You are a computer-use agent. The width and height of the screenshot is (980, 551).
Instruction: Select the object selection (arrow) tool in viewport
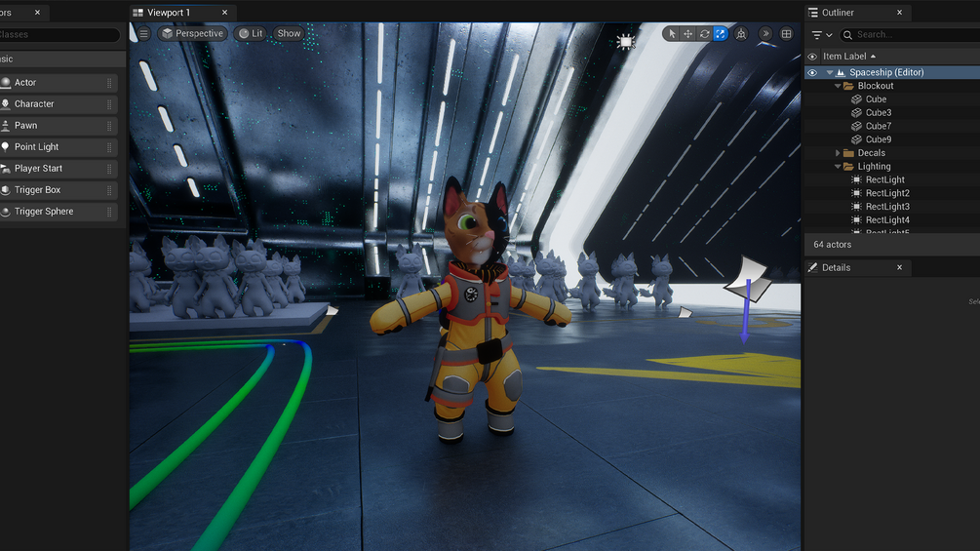point(672,34)
